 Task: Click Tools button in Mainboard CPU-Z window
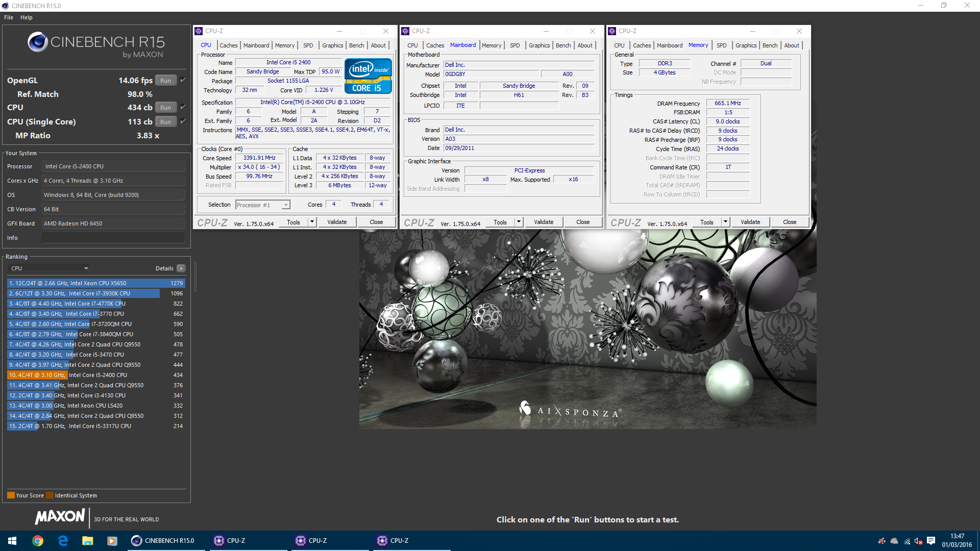500,222
